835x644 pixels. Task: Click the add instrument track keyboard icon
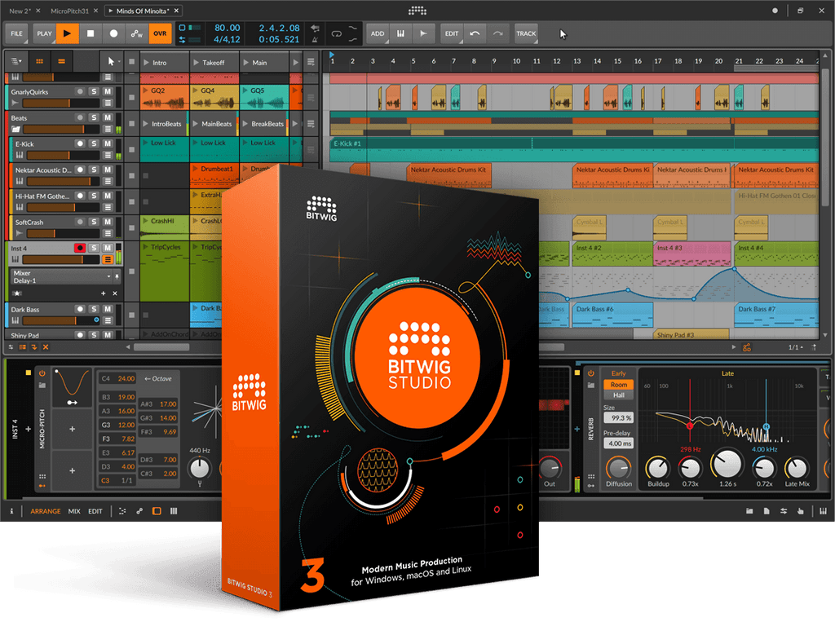400,33
